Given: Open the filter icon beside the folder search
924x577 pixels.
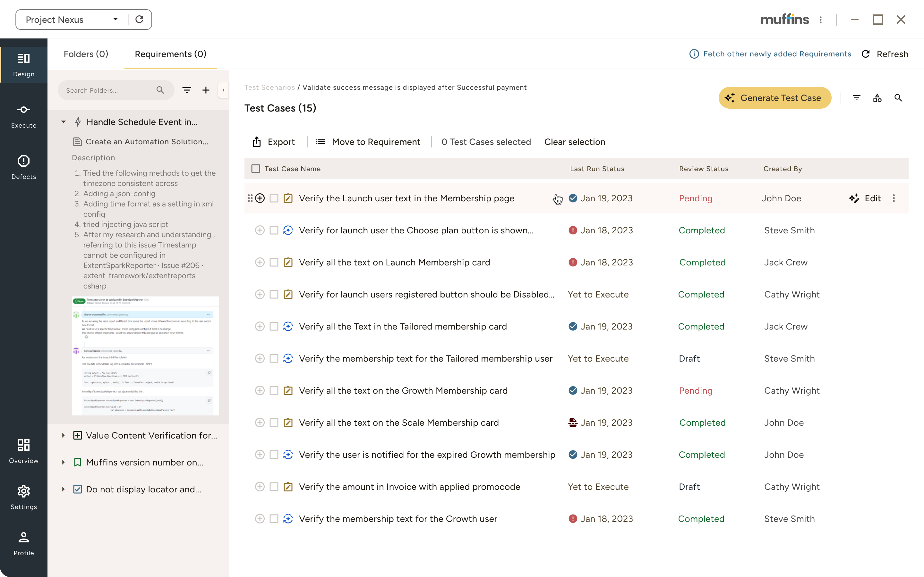Looking at the screenshot, I should click(187, 90).
